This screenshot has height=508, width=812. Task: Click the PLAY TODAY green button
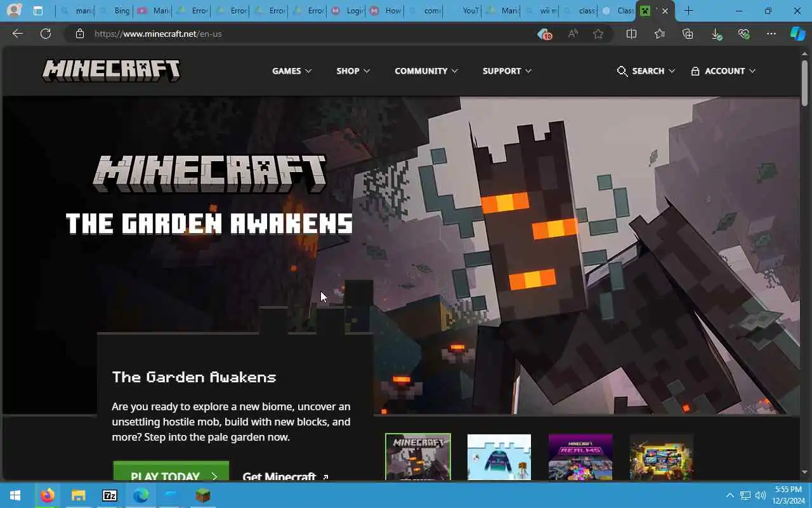point(171,471)
